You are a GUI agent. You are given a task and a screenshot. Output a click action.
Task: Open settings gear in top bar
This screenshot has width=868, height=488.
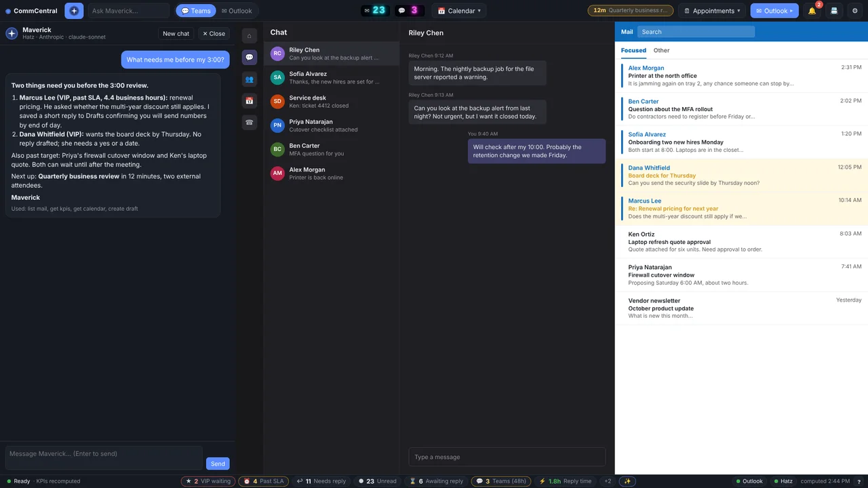coord(855,11)
